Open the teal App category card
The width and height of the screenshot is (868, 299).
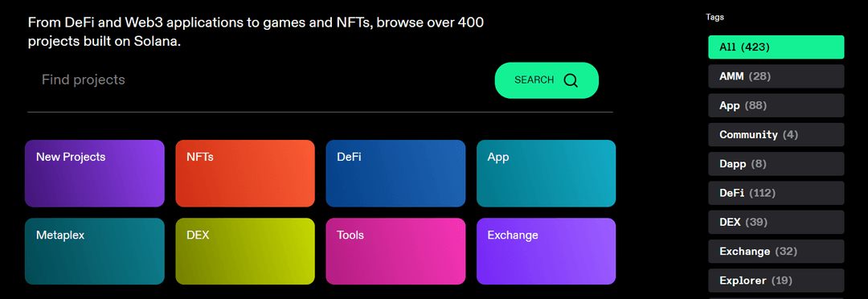point(547,174)
